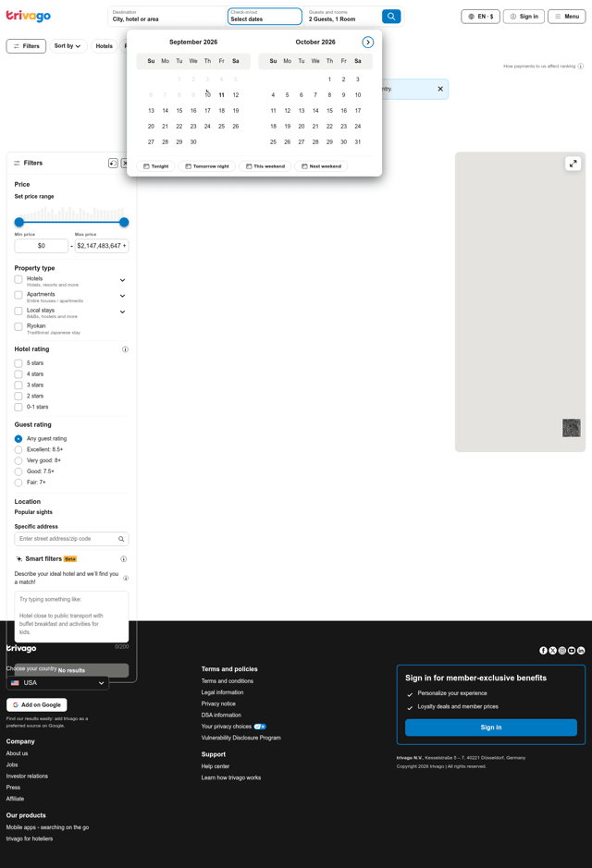Click Add on Google button
The height and width of the screenshot is (868, 592).
click(x=37, y=704)
